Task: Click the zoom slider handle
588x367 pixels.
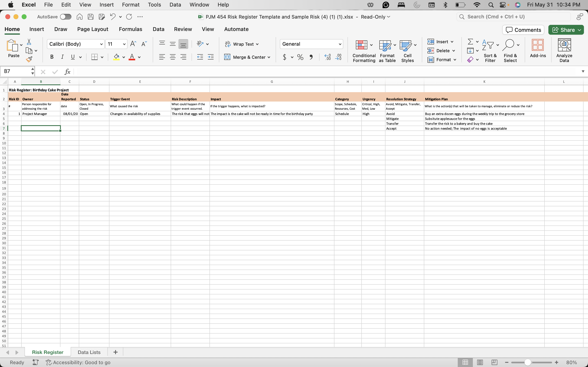Action: click(x=527, y=362)
